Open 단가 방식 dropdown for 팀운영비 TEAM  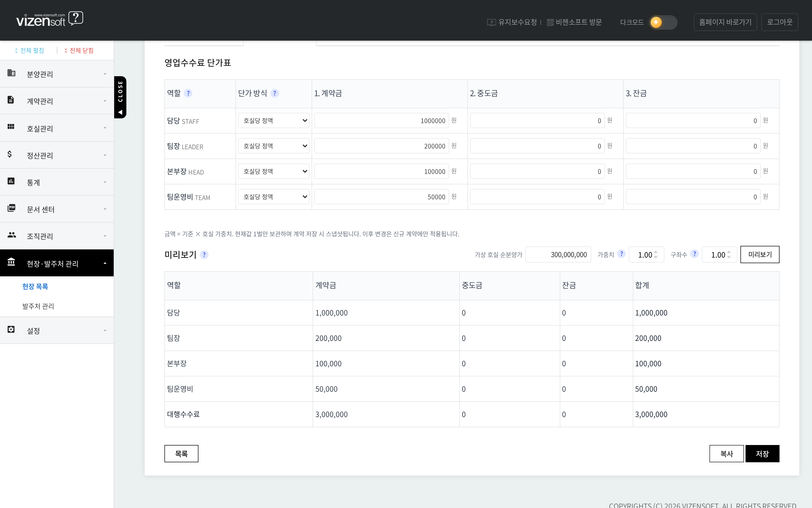click(x=274, y=197)
